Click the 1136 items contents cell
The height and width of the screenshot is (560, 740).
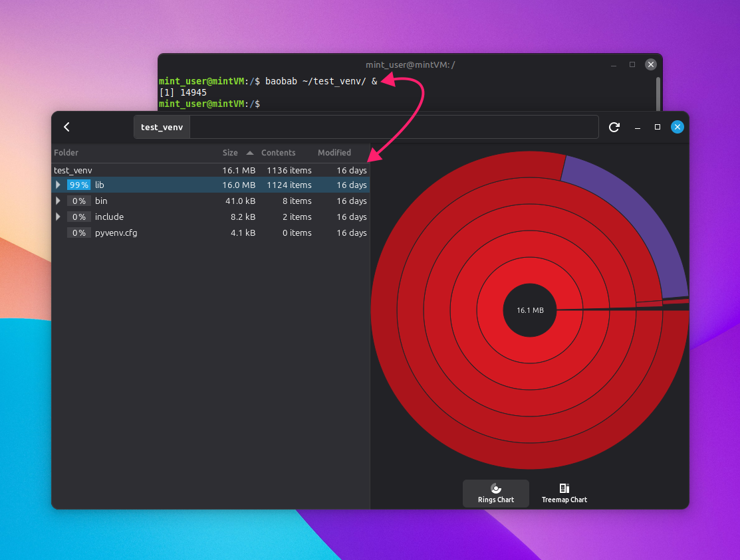tap(289, 170)
